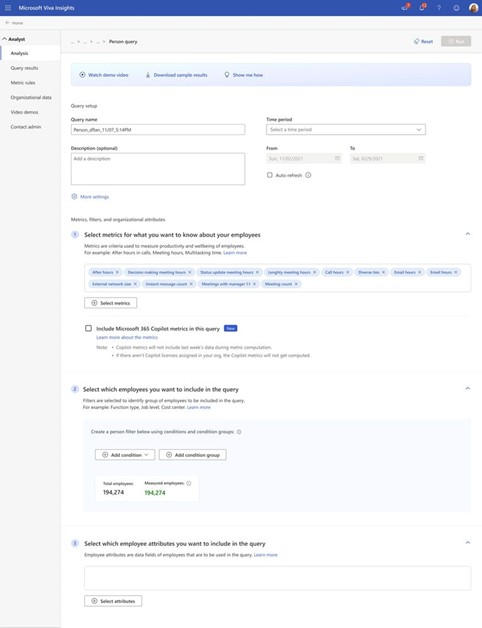The height and width of the screenshot is (628, 482).
Task: Collapse the Select metrics section
Action: [x=468, y=234]
